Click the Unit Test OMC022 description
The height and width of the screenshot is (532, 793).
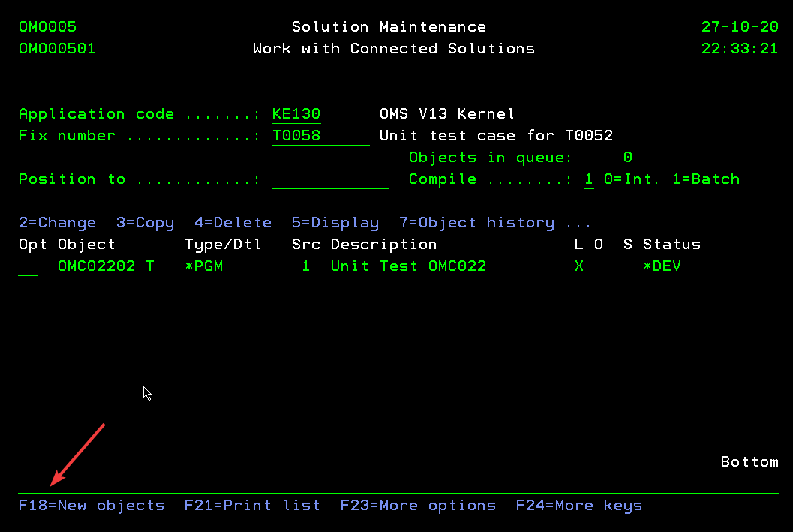coord(408,266)
